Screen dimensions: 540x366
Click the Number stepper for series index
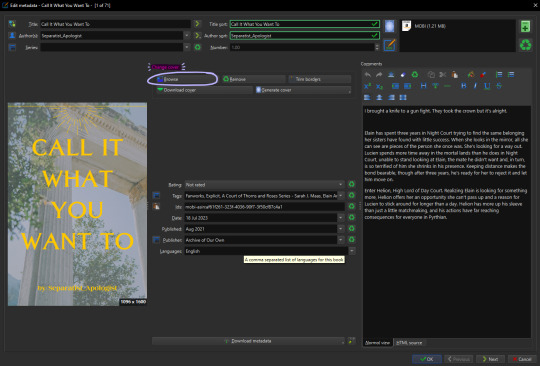coord(377,47)
